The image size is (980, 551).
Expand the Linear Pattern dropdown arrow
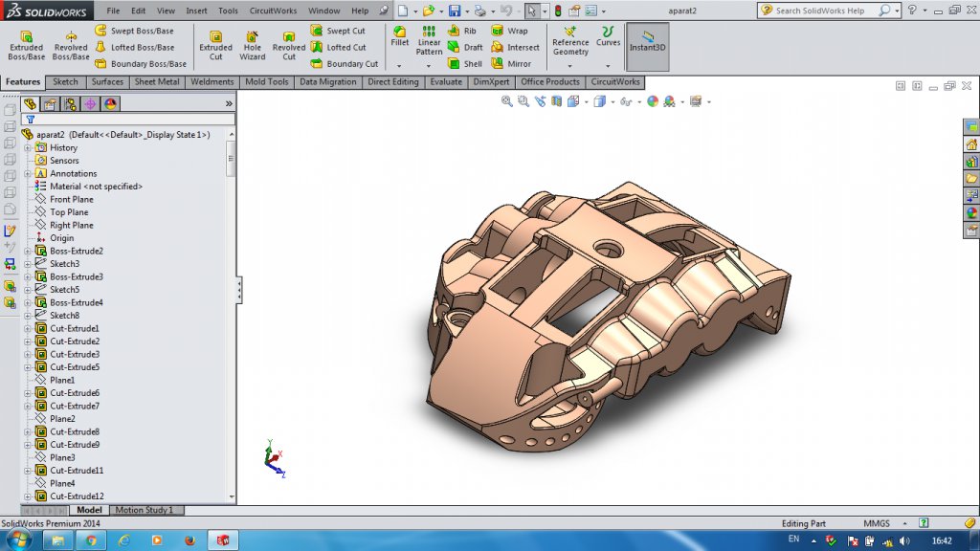click(429, 65)
